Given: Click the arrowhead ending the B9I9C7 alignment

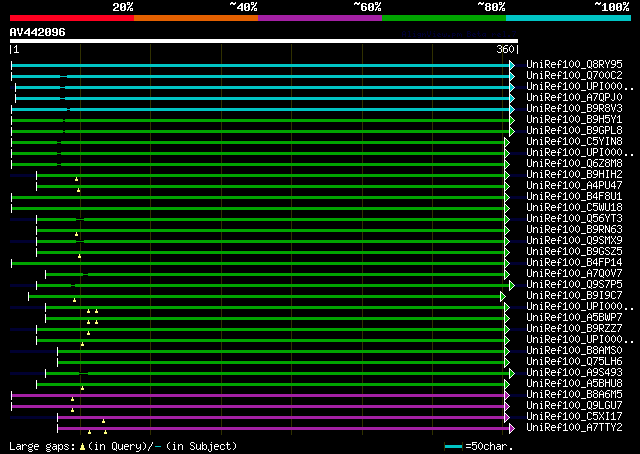Looking at the screenshot, I should [x=503, y=296].
